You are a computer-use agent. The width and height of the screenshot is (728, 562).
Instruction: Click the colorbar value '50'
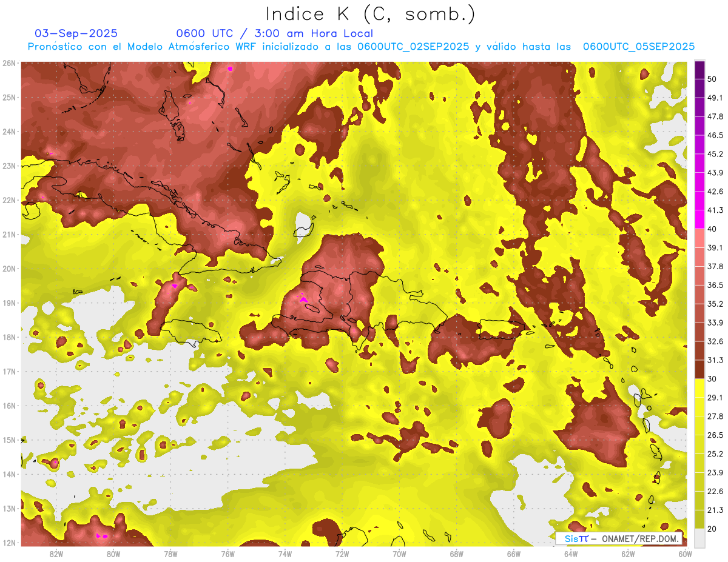tap(712, 79)
